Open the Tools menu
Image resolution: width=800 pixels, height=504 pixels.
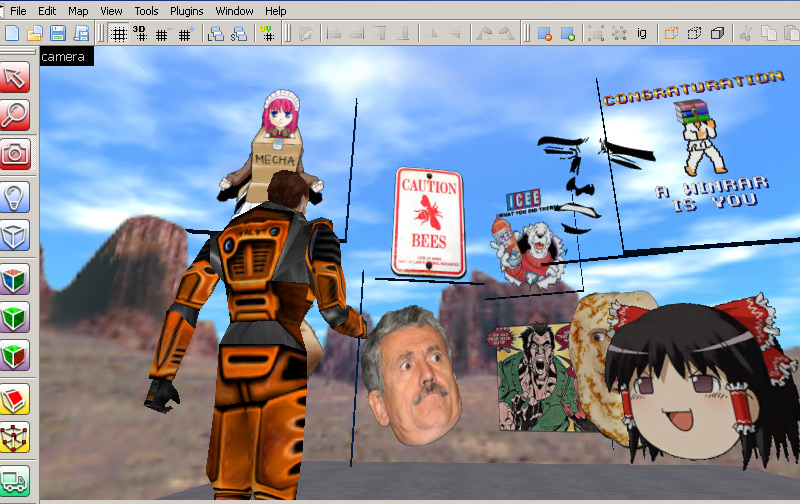pos(146,11)
